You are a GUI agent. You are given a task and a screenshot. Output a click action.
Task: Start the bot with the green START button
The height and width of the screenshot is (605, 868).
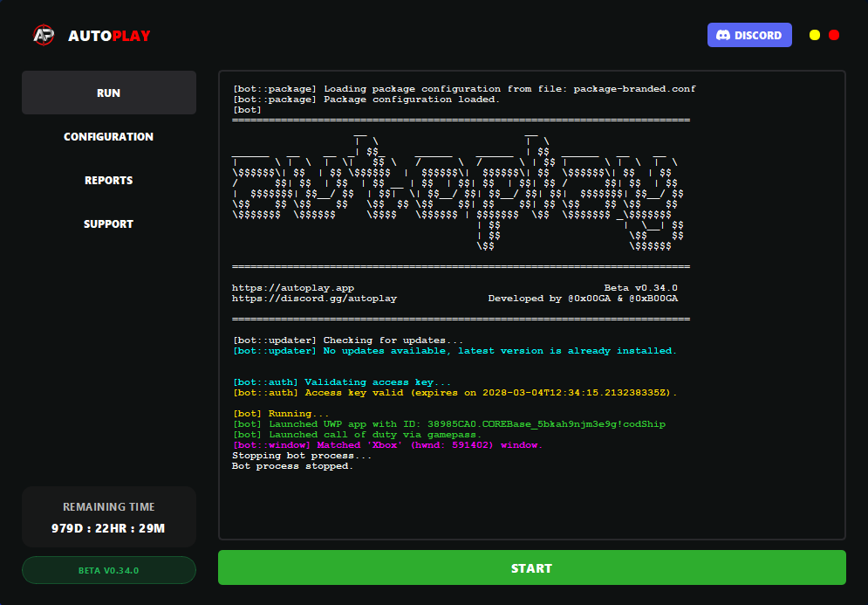click(531, 567)
